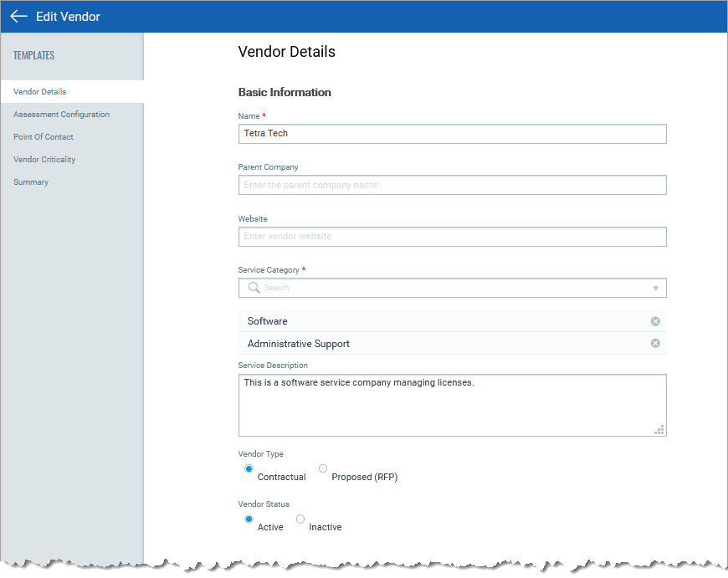Click the back arrow in Edit Vendor header

(18, 17)
